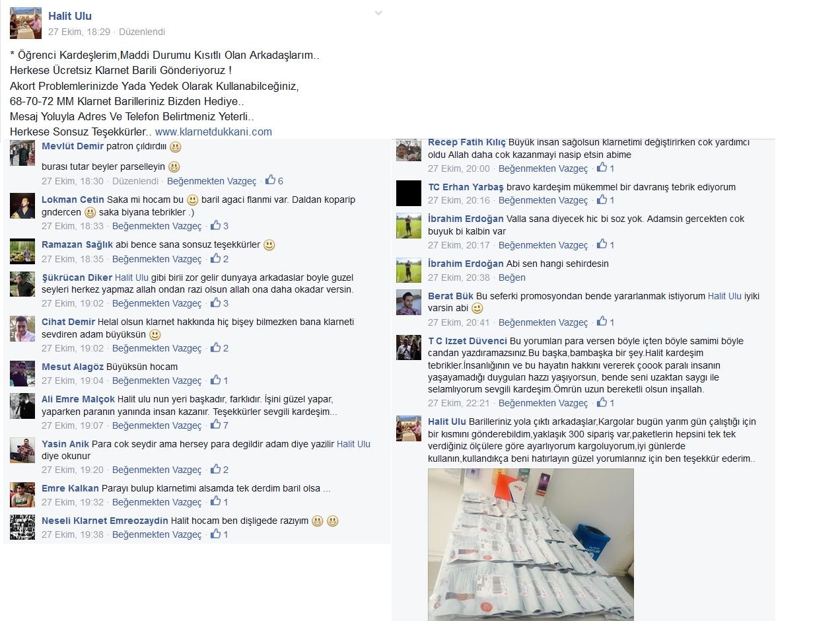The height and width of the screenshot is (621, 840).
Task: Click the like count icon on Mevlüt Demir's comment
Action: [270, 180]
